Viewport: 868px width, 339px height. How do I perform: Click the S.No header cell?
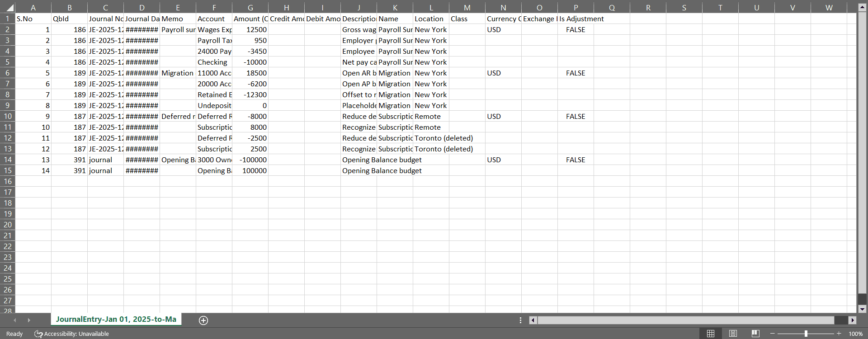pos(33,19)
